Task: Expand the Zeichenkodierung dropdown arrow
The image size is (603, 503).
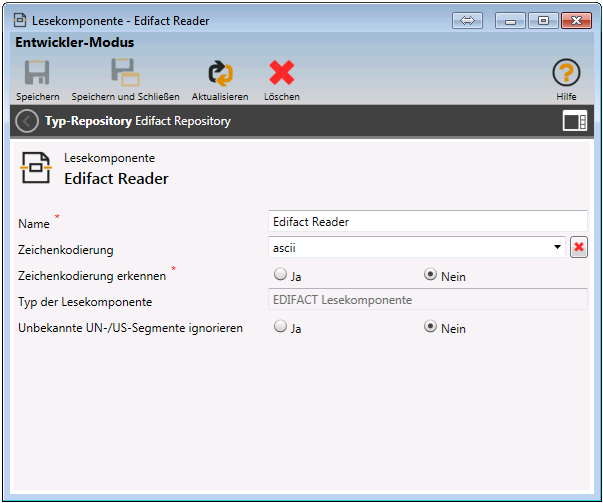Action: pyautogui.click(x=557, y=247)
